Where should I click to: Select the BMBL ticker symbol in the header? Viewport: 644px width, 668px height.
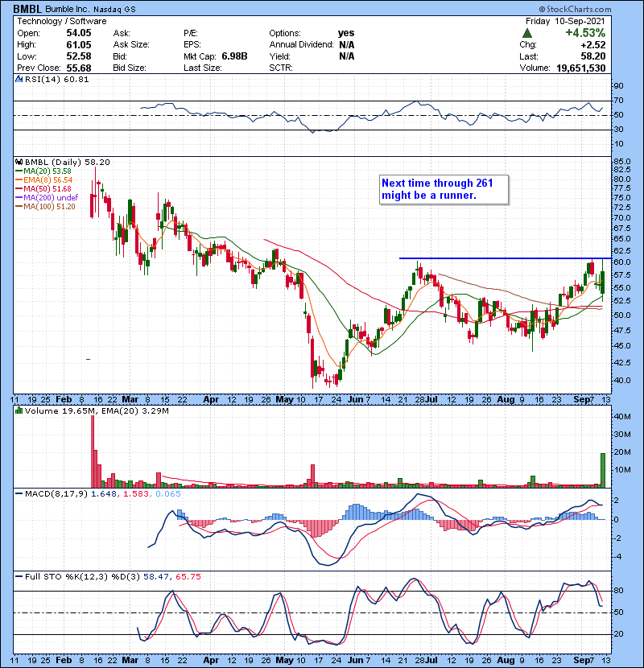[x=27, y=9]
